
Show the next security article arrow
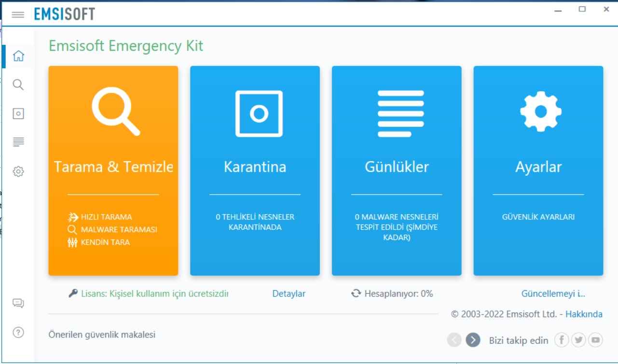(473, 340)
